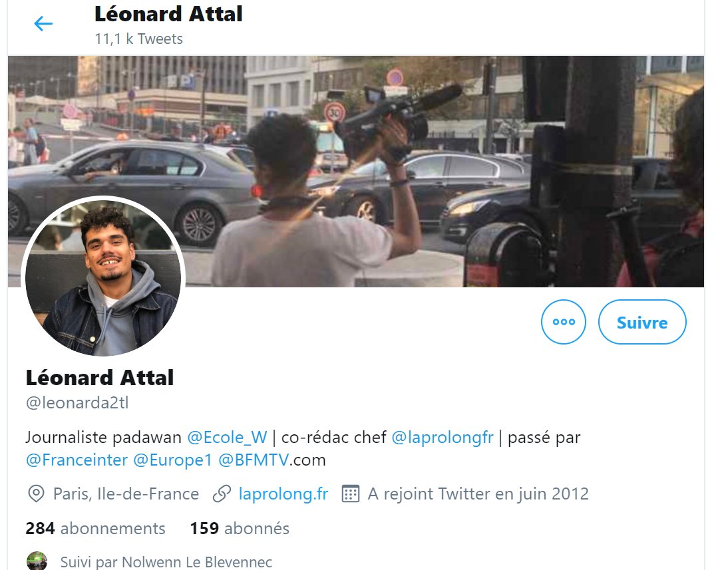
Task: Click the chain link icon beside laprolong.fr
Action: pos(222,494)
